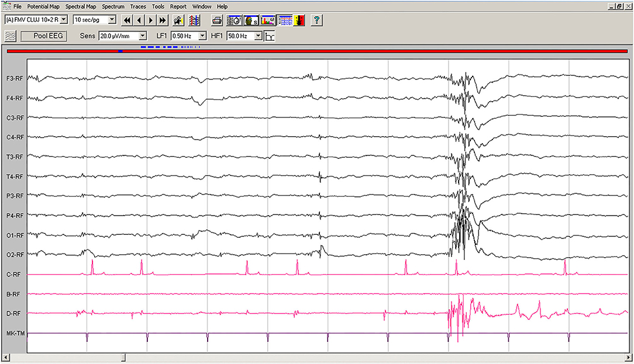Image resolution: width=634 pixels, height=364 pixels.
Task: Select the C3-RF channel label
Action: click(x=15, y=118)
